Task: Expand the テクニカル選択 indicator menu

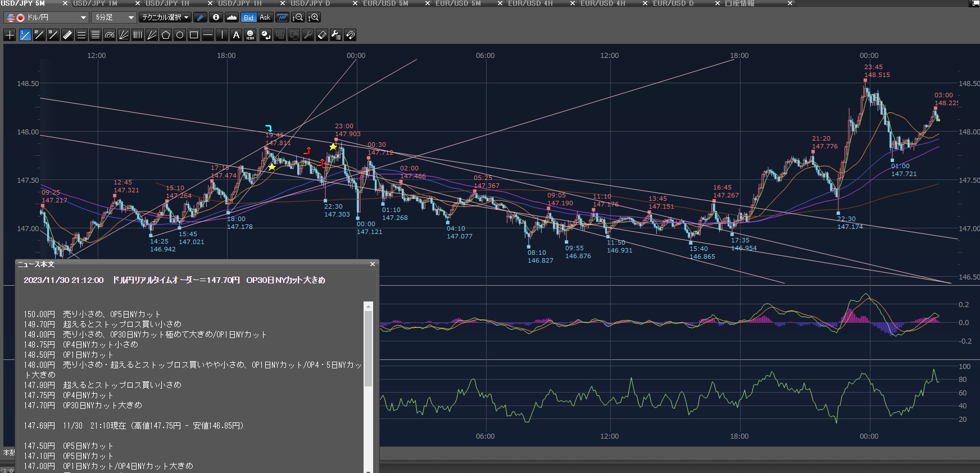Action: 165,17
